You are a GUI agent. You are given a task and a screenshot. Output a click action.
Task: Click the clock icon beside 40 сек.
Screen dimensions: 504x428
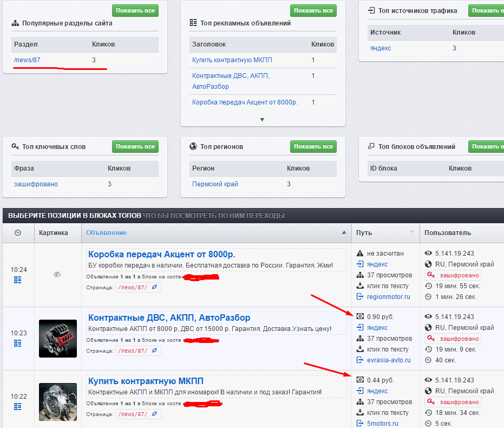pyautogui.click(x=428, y=360)
